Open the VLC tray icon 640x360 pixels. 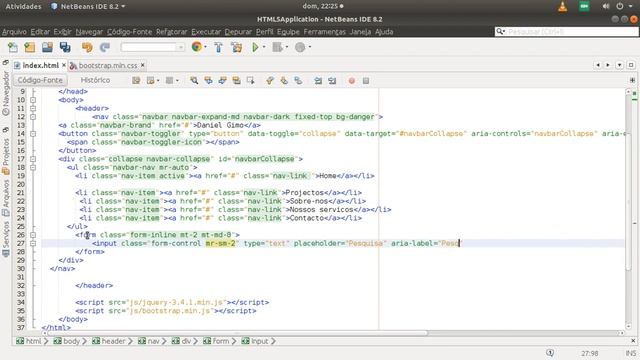[563, 7]
